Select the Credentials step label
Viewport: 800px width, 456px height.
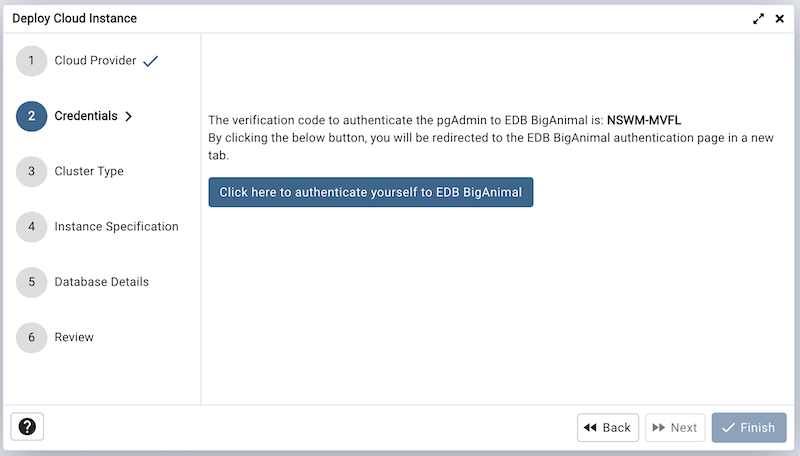(x=86, y=116)
